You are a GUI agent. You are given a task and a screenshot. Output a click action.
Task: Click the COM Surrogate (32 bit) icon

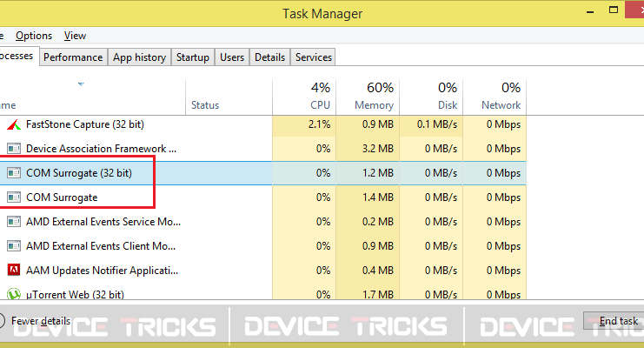click(x=14, y=173)
